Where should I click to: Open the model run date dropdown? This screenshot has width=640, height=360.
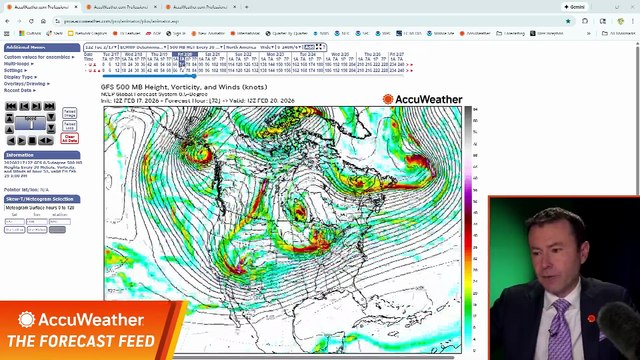click(x=101, y=47)
